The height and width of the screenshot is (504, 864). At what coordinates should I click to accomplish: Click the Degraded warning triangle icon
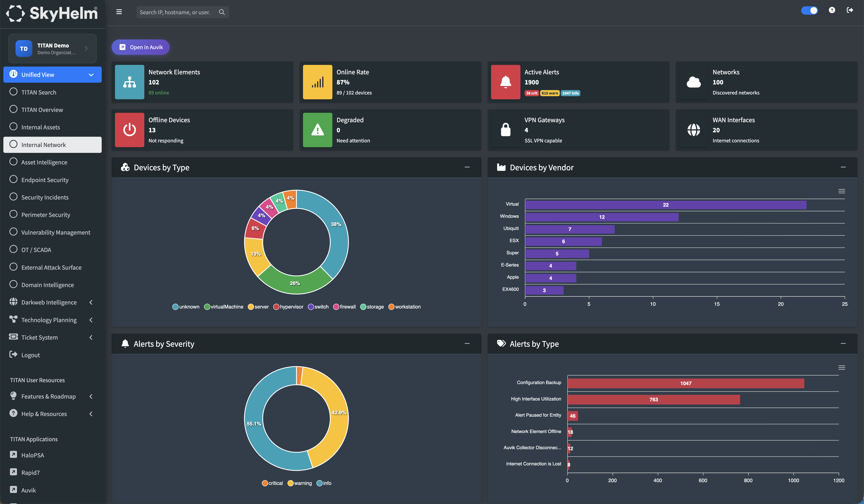coord(317,130)
